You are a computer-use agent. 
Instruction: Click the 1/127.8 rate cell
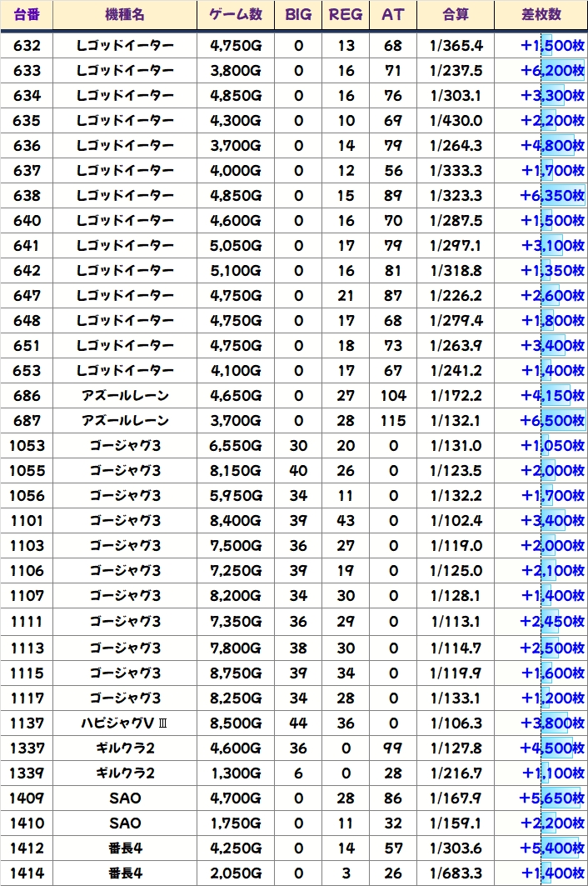(x=456, y=748)
